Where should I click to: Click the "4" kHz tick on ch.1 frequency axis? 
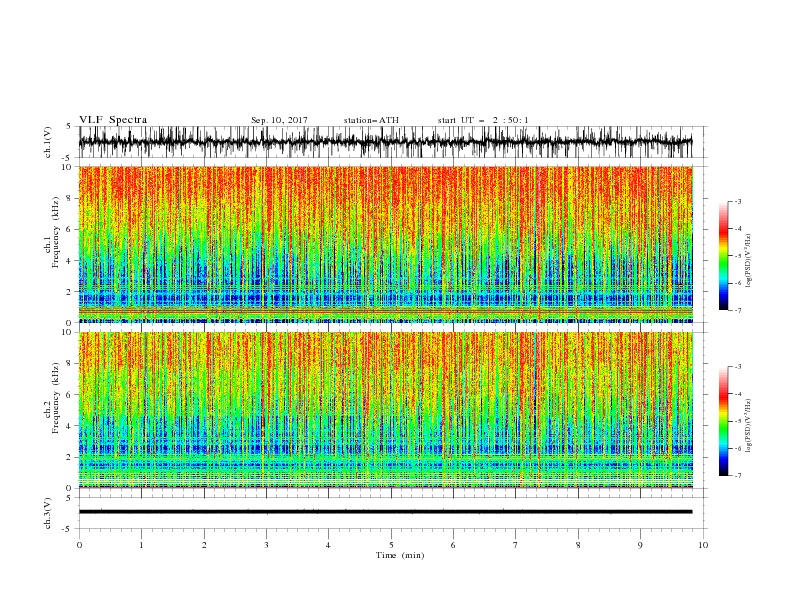[70, 261]
